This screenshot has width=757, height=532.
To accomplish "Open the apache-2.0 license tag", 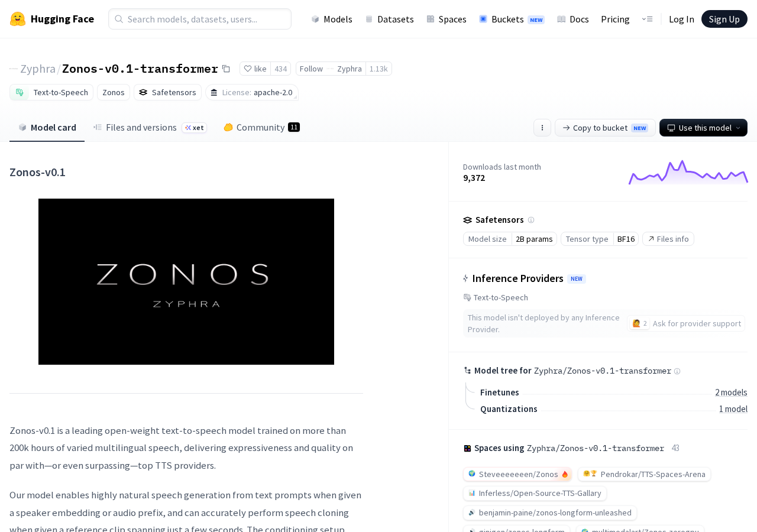I will 251,92.
